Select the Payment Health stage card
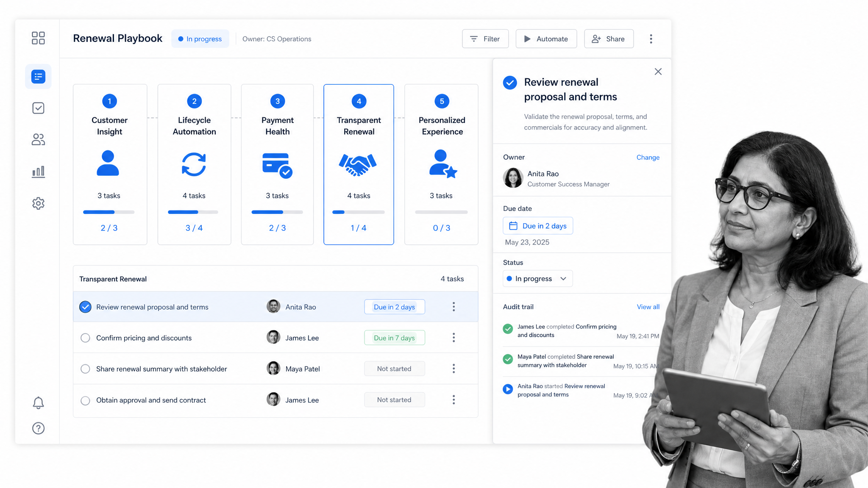The image size is (868, 488). coord(278,164)
